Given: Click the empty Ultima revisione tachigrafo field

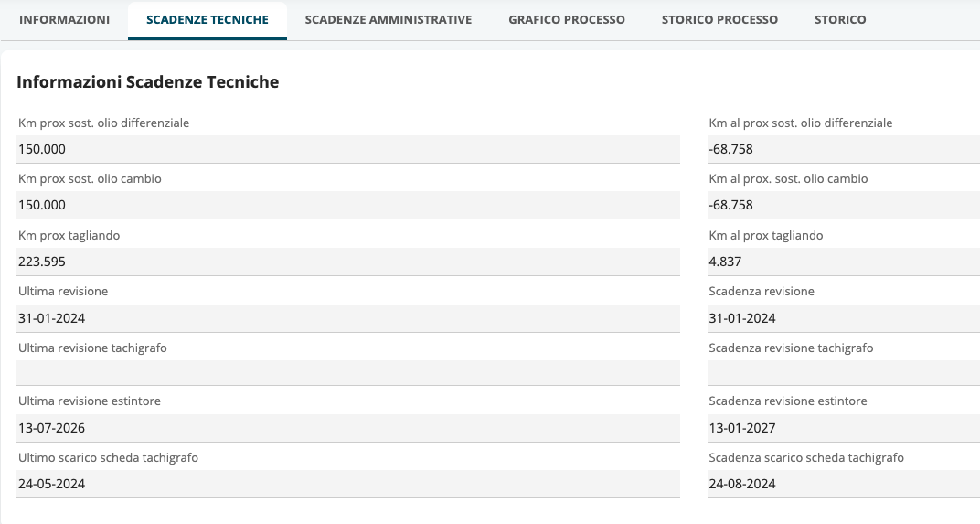Looking at the screenshot, I should 348,373.
